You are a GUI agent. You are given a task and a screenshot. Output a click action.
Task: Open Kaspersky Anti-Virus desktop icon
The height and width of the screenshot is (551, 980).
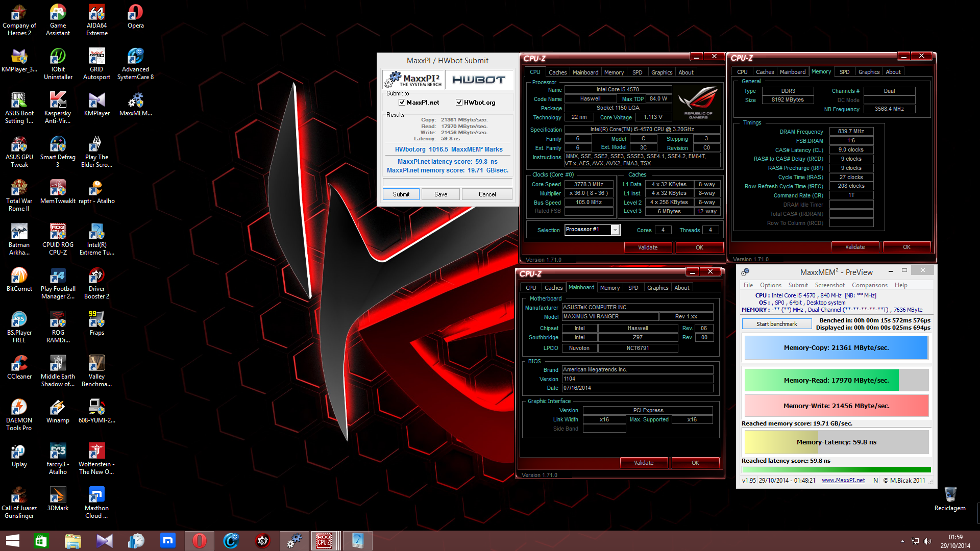[58, 108]
